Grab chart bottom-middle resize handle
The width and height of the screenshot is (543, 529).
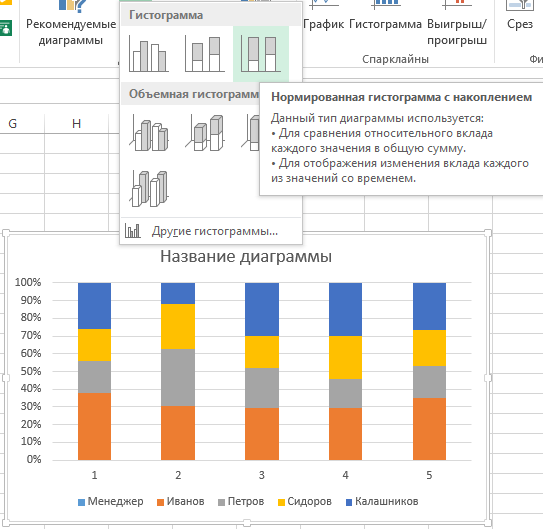point(247,522)
